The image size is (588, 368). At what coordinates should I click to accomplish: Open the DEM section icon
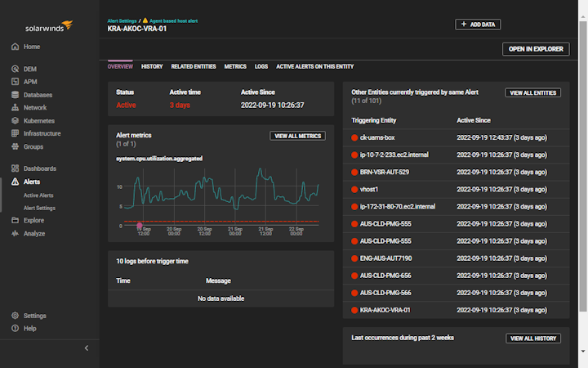(16, 70)
